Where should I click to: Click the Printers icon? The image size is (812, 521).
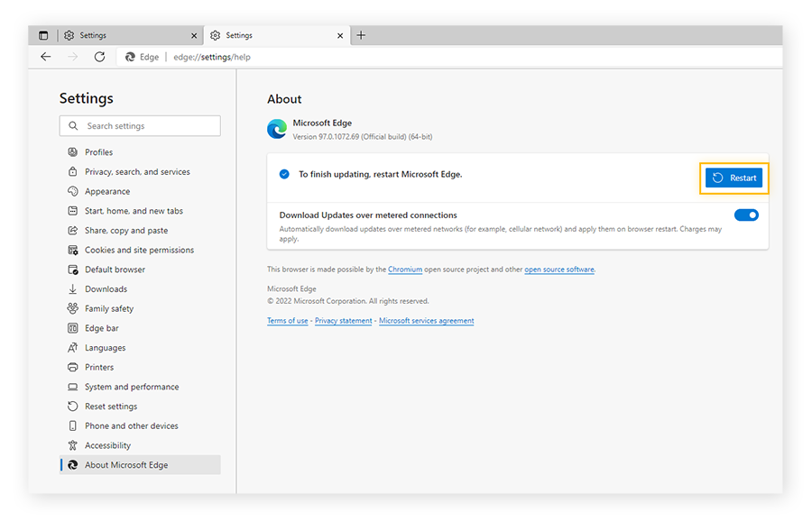click(x=72, y=368)
